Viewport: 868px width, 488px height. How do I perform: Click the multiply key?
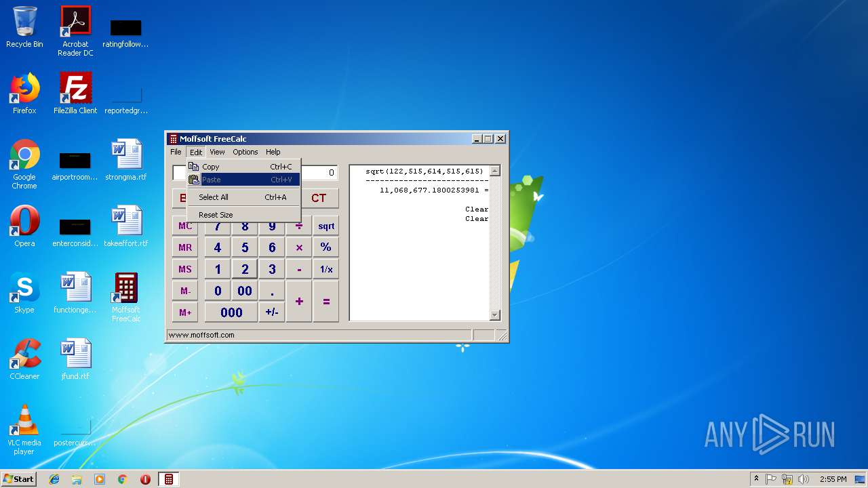pyautogui.click(x=299, y=247)
